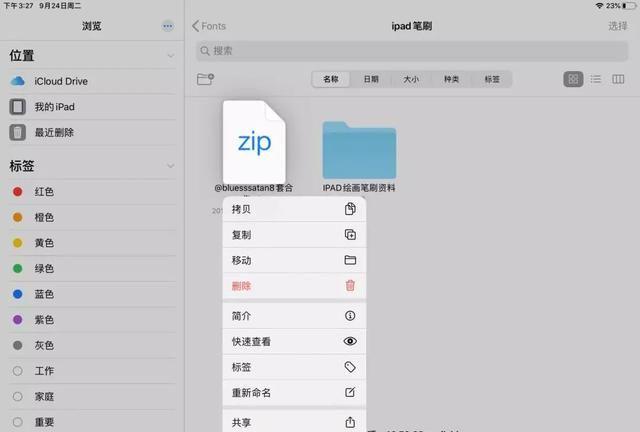Select 我的 iPad location
640x432 pixels.
pos(92,107)
